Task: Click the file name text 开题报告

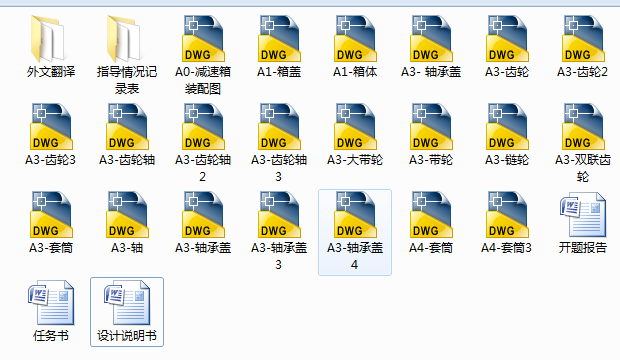Action: click(582, 248)
